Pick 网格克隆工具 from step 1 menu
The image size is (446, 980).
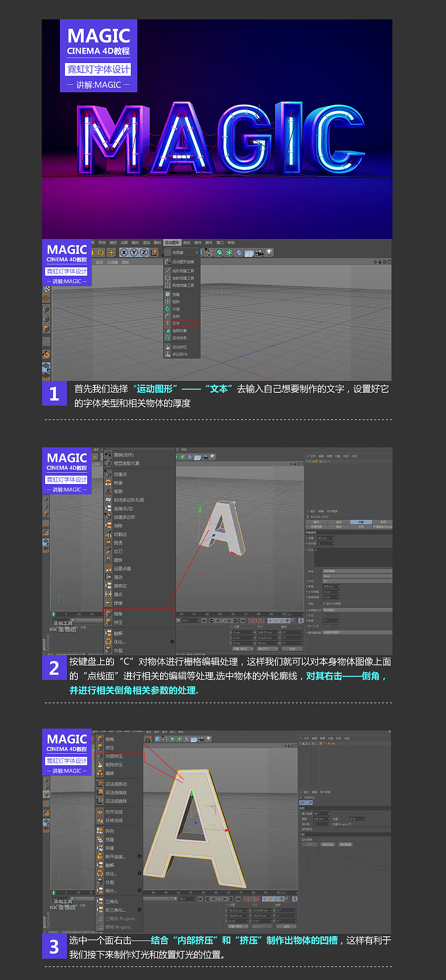point(182,285)
